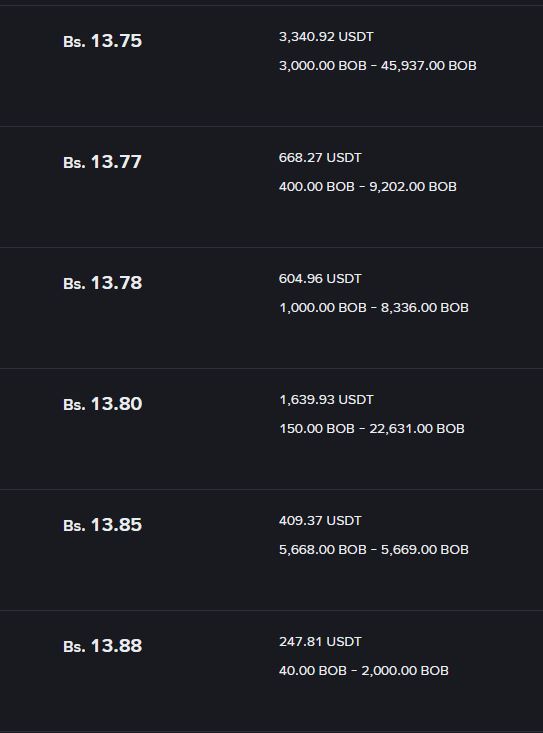Select the 247.81 USDT available amount
Viewport: 543px width, 733px height.
coord(320,642)
